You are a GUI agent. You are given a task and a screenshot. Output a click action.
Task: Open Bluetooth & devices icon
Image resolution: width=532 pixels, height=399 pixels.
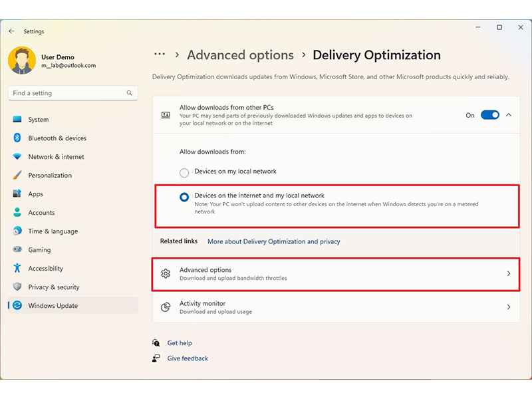tap(17, 138)
